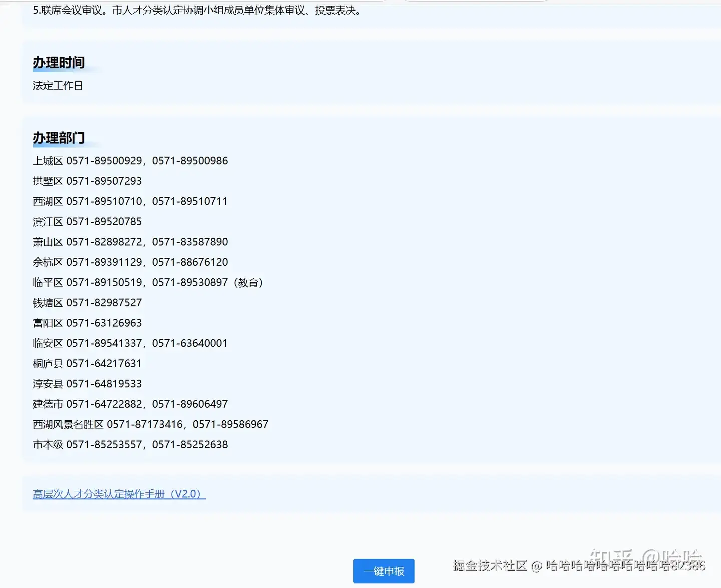
Task: Select the 西湖区 0571-89510710 line
Action: 130,201
